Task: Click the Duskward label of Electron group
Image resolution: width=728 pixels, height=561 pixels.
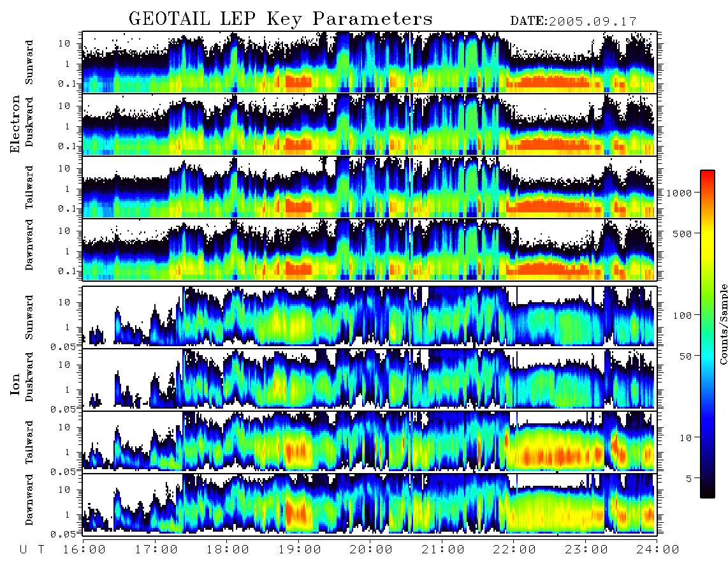Action: [29, 122]
